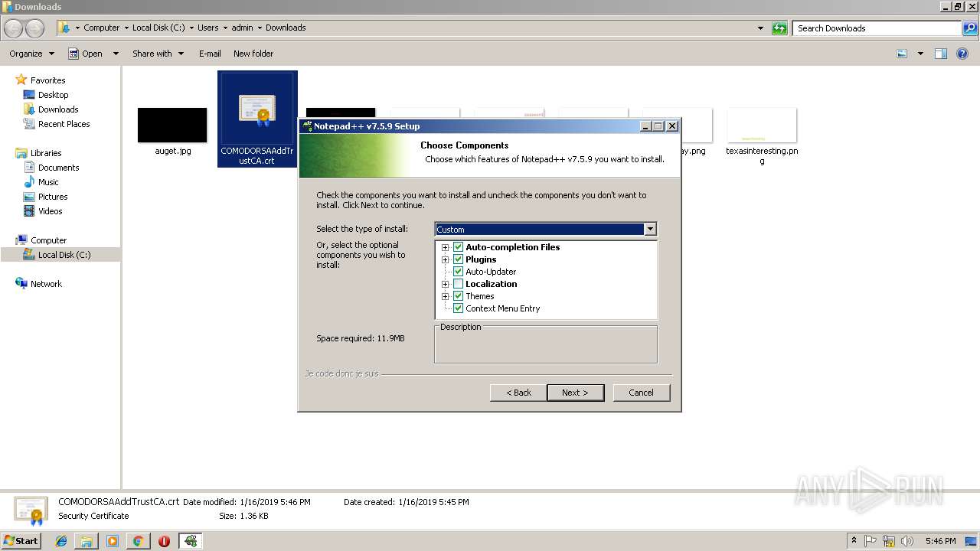Enable the Localization component
The image size is (980, 551).
[x=459, y=284]
